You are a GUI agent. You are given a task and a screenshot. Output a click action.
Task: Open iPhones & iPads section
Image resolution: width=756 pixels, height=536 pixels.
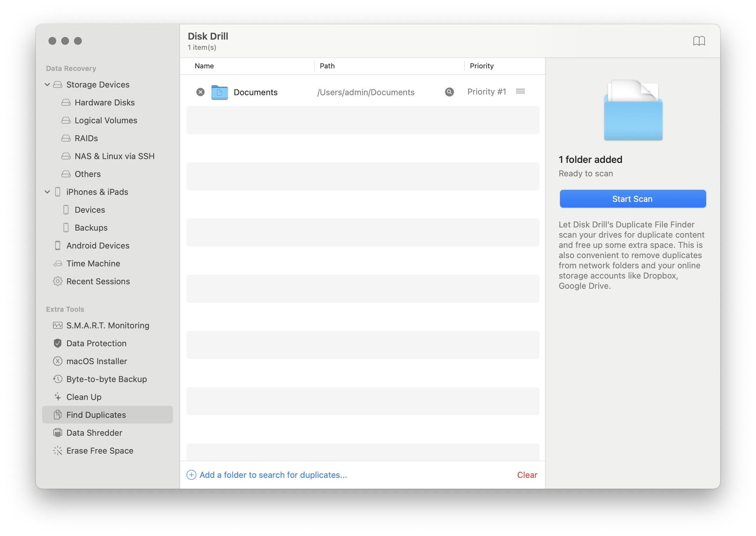tap(97, 192)
